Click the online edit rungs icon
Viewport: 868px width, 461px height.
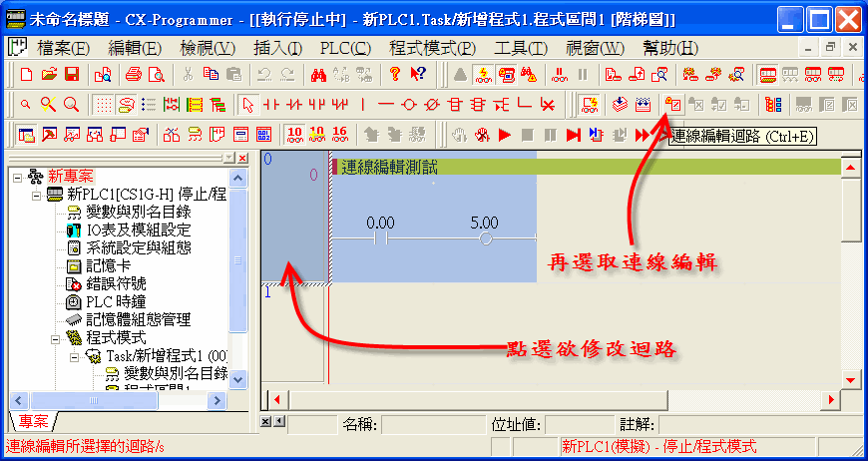(673, 104)
